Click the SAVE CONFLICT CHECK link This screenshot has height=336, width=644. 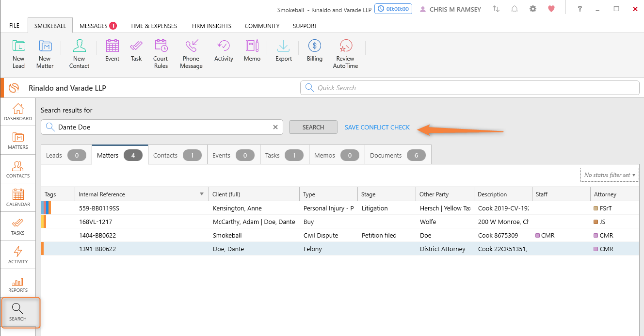[x=377, y=127]
